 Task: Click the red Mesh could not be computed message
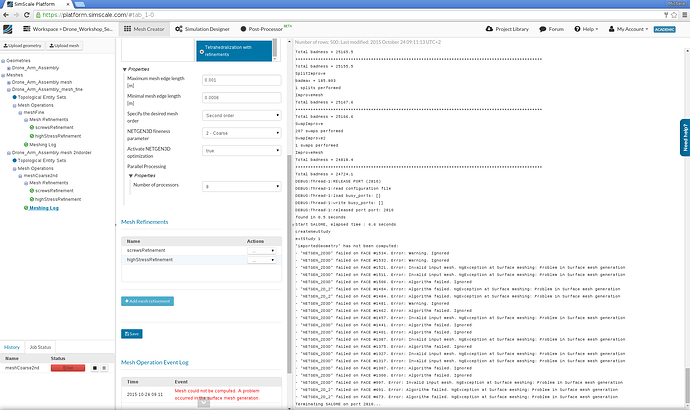(x=217, y=395)
